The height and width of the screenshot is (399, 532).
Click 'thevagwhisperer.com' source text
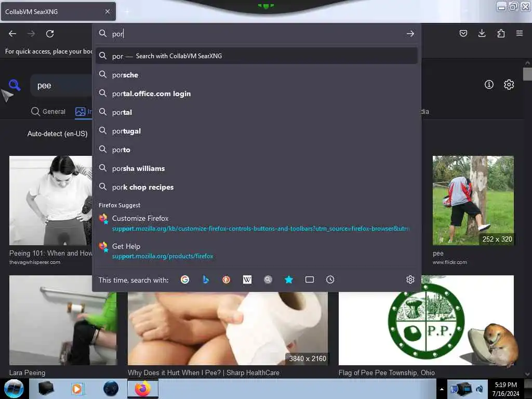35,262
